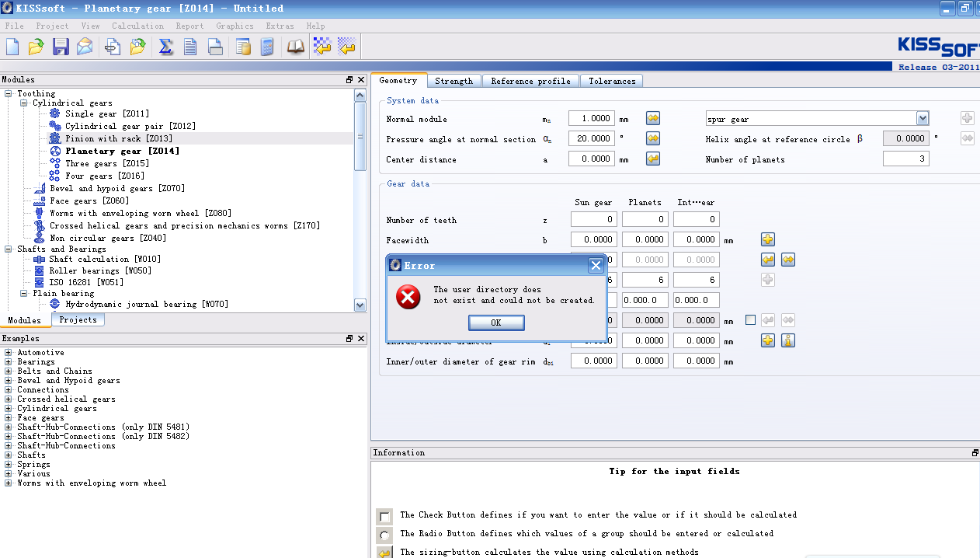This screenshot has width=980, height=558.
Task: Collapse the Cylindrical gears tree node
Action: (24, 103)
